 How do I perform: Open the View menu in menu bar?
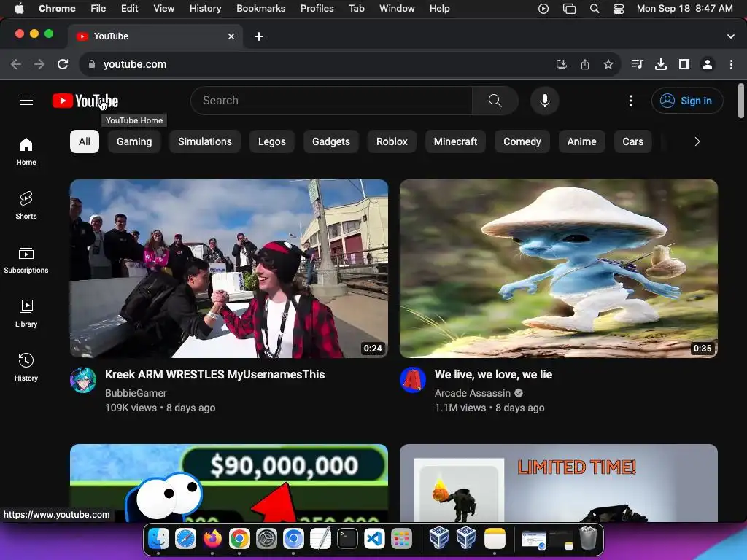click(163, 9)
